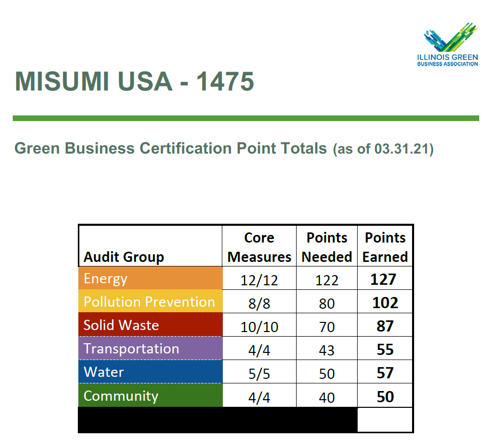Click the Green Business Certification Point Totals heading
This screenshot has width=496, height=448.
click(x=170, y=148)
